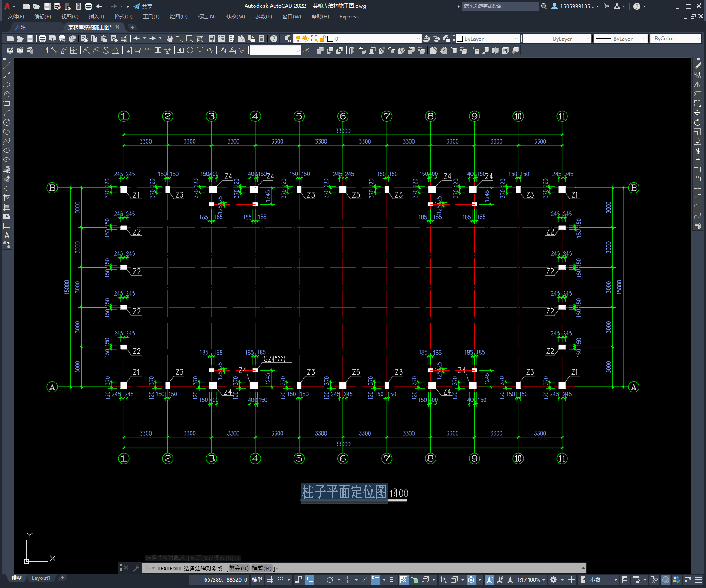Image resolution: width=706 pixels, height=588 pixels.
Task: Click the 共享 share button
Action: [x=143, y=6]
